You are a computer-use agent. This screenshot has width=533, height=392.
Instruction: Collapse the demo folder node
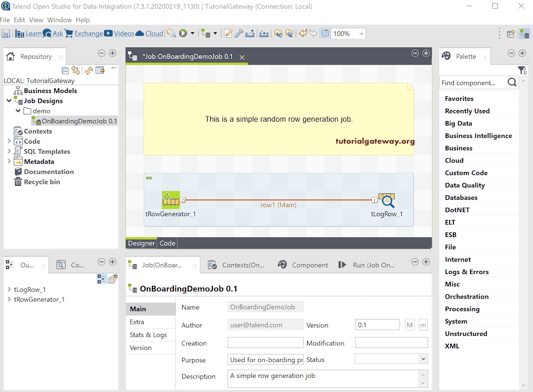[18, 111]
